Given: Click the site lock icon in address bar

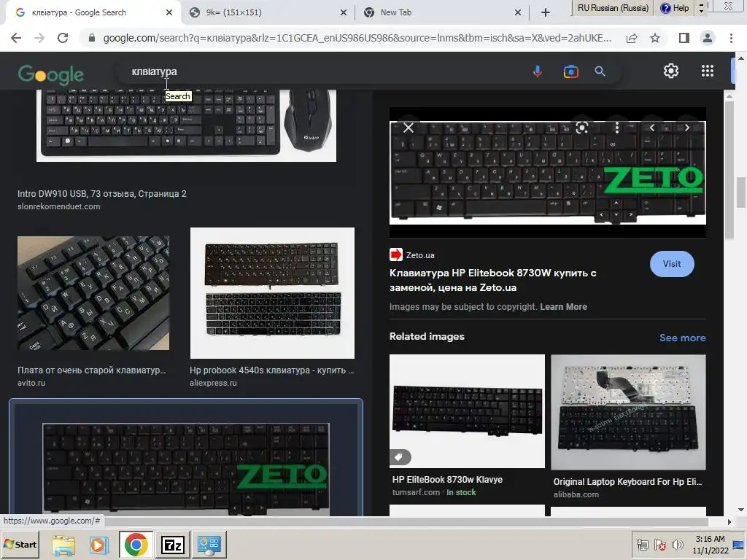Looking at the screenshot, I should click(x=91, y=38).
